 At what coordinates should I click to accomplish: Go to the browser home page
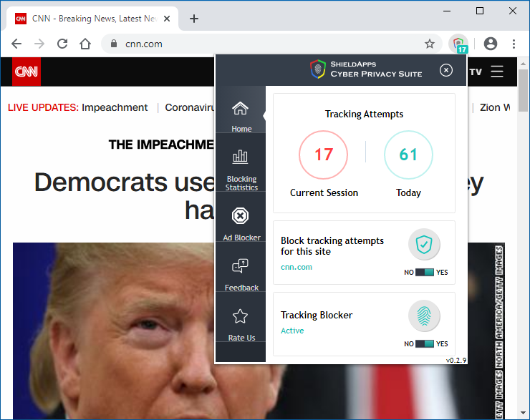(x=85, y=44)
